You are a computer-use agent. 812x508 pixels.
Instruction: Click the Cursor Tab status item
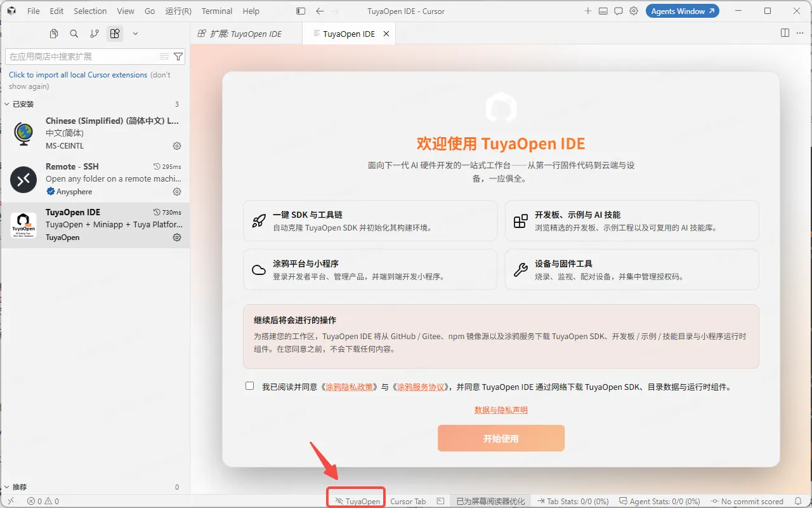(408, 501)
